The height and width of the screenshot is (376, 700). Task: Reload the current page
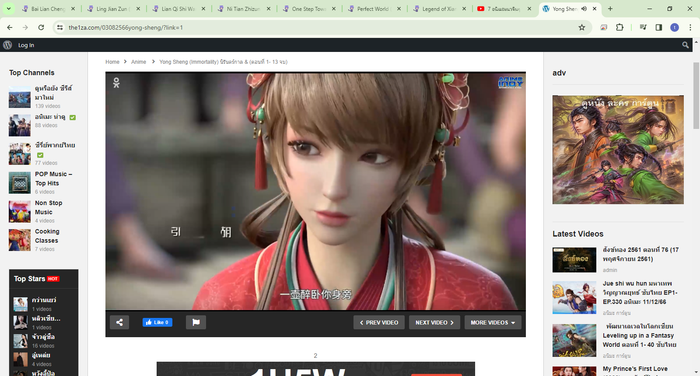tap(41, 27)
